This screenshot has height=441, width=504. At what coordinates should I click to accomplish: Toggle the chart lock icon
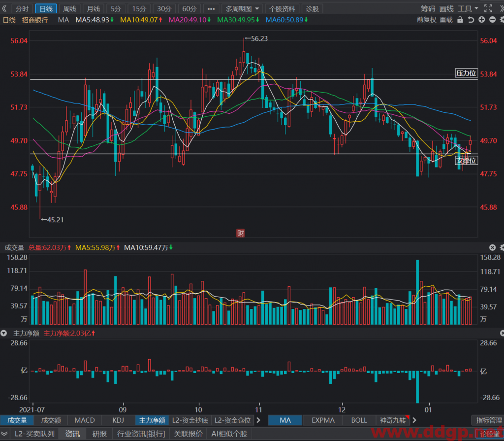pyautogui.click(x=460, y=20)
